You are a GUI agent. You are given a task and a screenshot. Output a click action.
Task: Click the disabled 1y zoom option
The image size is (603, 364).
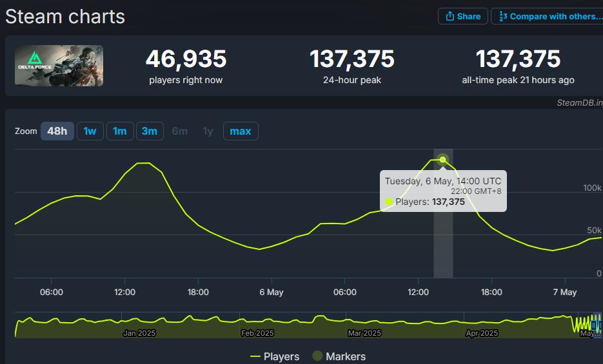[208, 131]
